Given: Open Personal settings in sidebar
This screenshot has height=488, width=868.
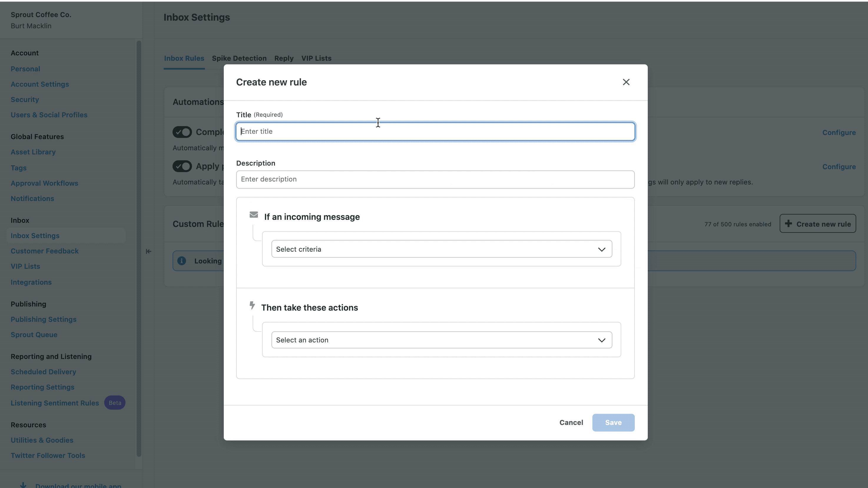Looking at the screenshot, I should pyautogui.click(x=25, y=69).
